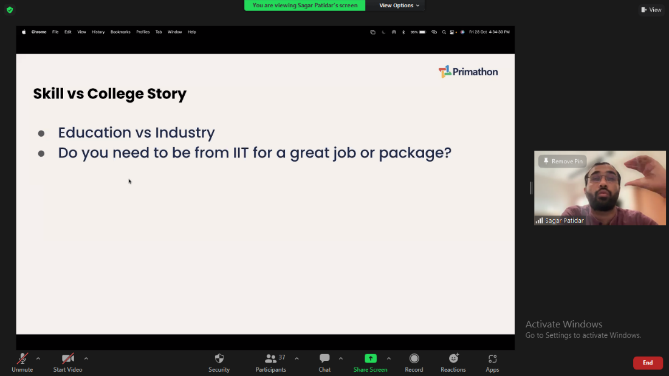Image resolution: width=669 pixels, height=376 pixels.
Task: Click the red End meeting button
Action: 648,363
